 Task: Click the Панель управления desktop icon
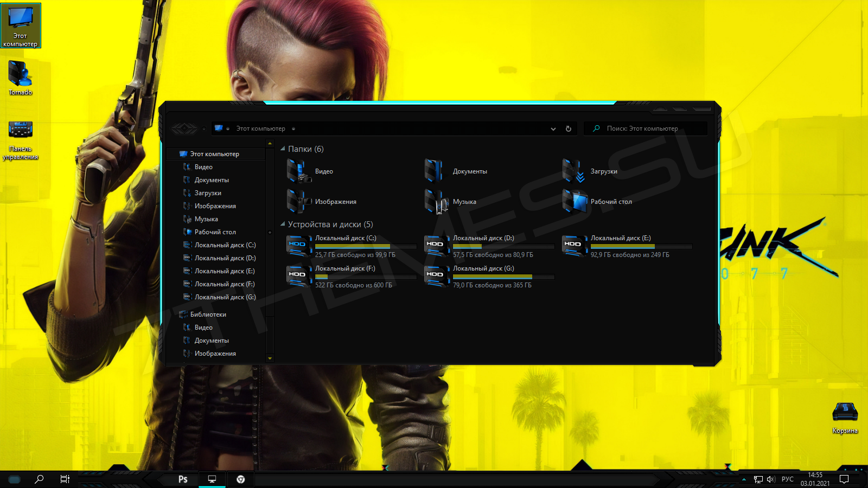[21, 140]
